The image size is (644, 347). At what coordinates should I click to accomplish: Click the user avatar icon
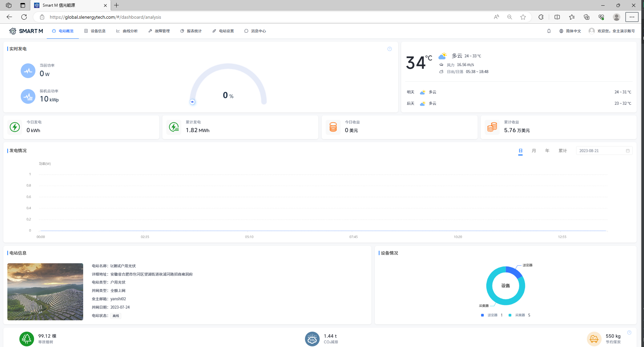pos(592,31)
